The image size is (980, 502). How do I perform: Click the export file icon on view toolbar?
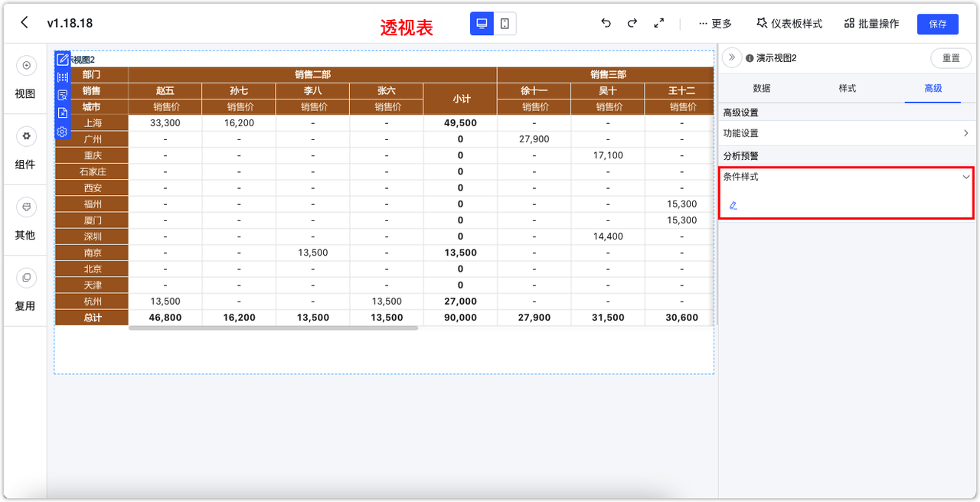tap(63, 113)
